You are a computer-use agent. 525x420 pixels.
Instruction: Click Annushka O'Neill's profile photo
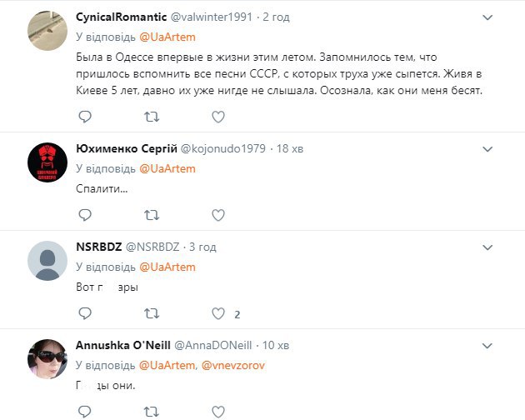point(47,359)
